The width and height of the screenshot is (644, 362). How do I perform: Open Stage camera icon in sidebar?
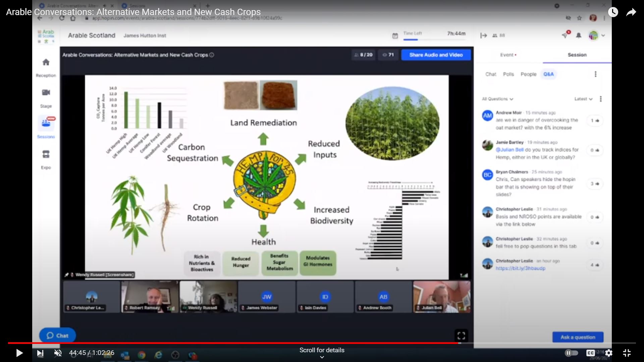click(x=46, y=92)
